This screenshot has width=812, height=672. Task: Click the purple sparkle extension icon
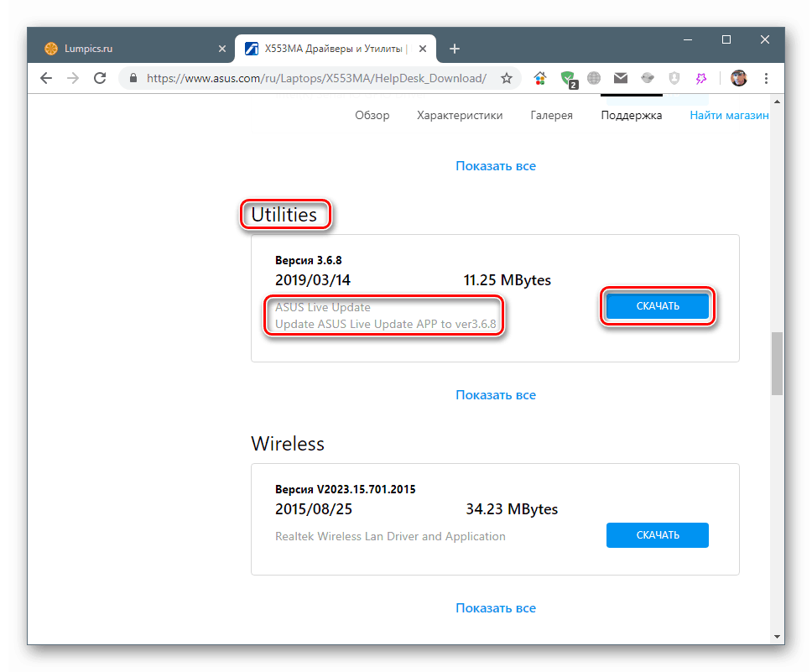(x=701, y=78)
